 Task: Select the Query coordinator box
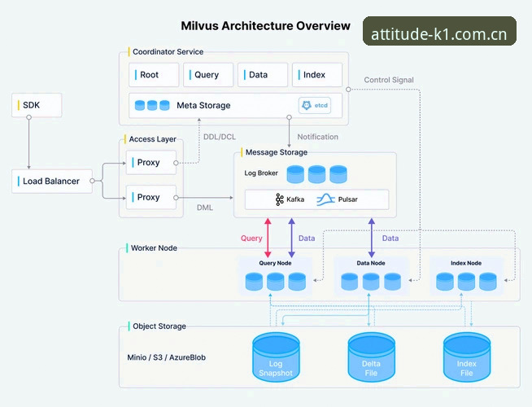click(208, 75)
